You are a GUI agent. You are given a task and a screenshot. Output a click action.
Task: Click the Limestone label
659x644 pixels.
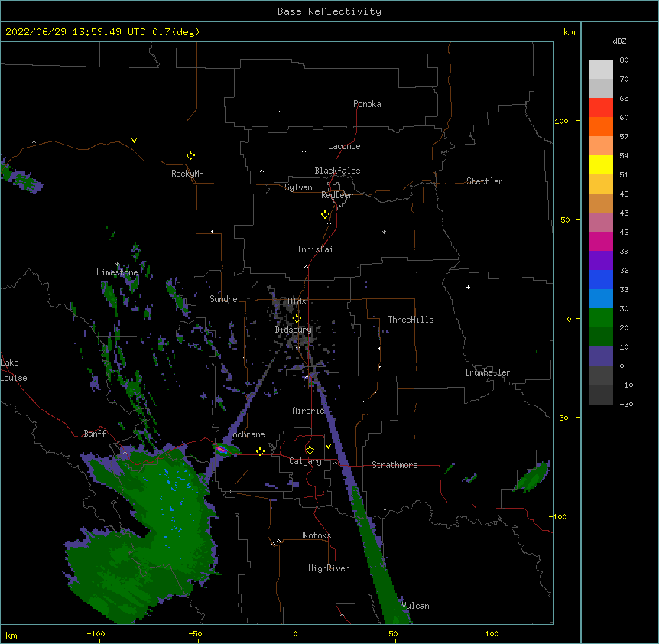tap(117, 272)
